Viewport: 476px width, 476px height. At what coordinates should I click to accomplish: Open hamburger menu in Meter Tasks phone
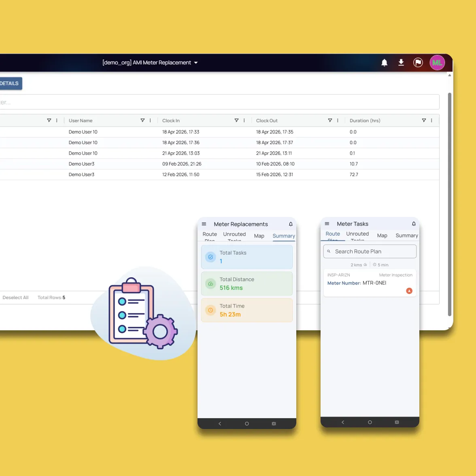[327, 224]
